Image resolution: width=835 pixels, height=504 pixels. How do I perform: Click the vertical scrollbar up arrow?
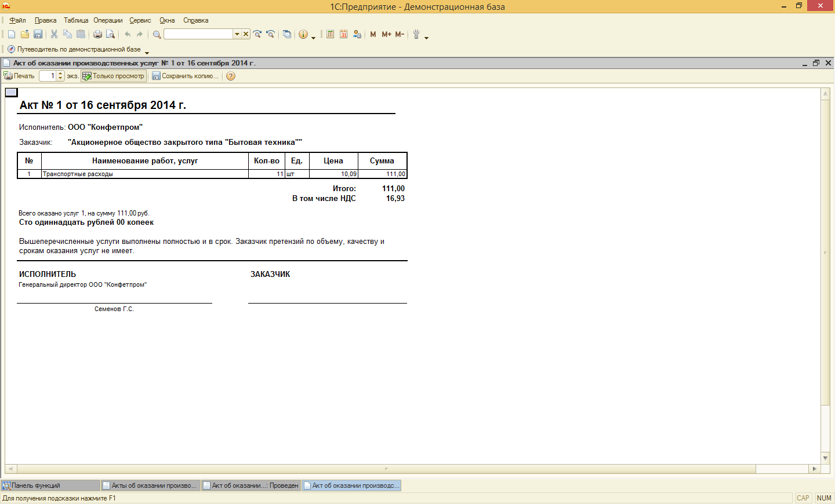pos(825,93)
